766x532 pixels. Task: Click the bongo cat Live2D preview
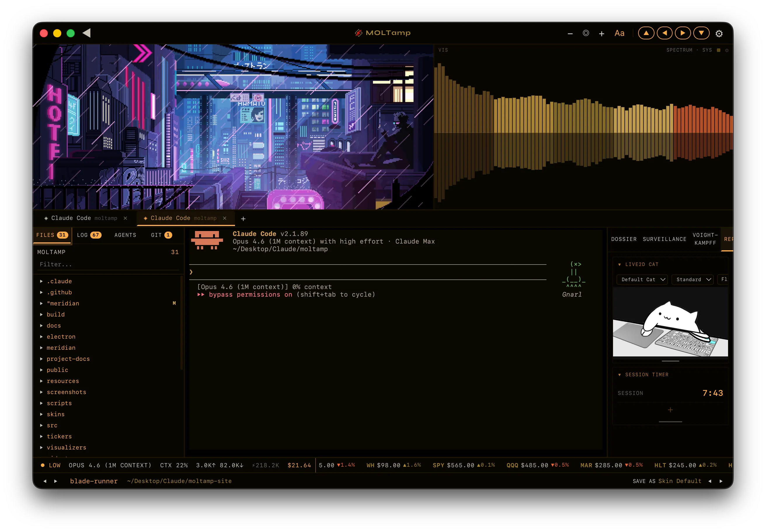670,322
